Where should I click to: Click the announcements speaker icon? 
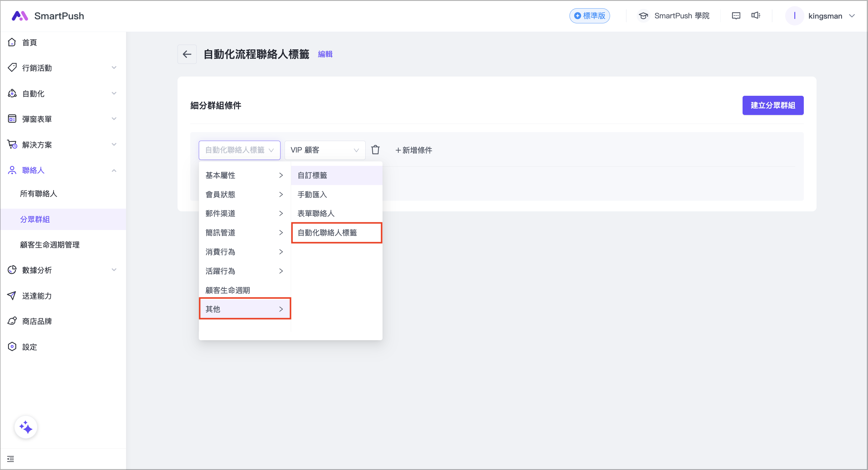pyautogui.click(x=756, y=15)
